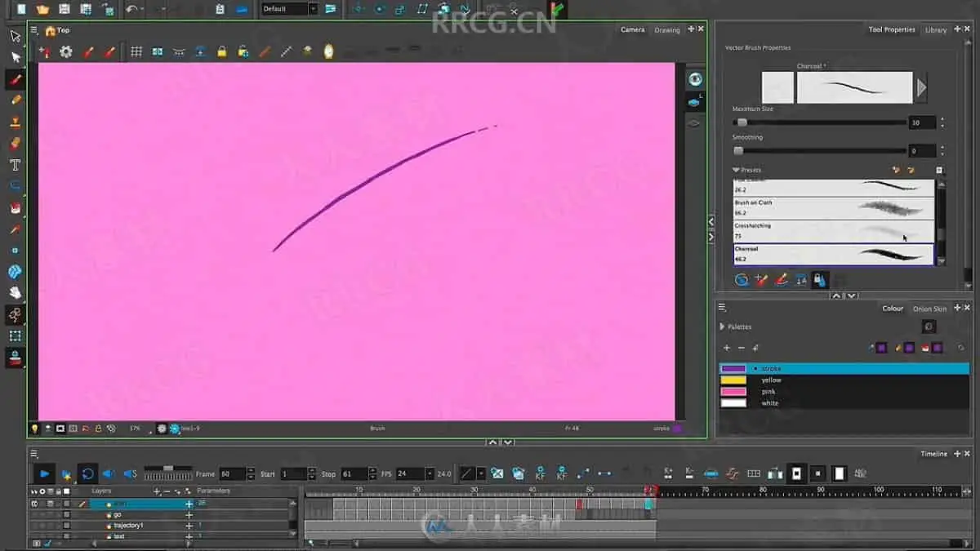Select the pink colour swatch
Viewport: 980px width, 551px height.
pos(733,391)
